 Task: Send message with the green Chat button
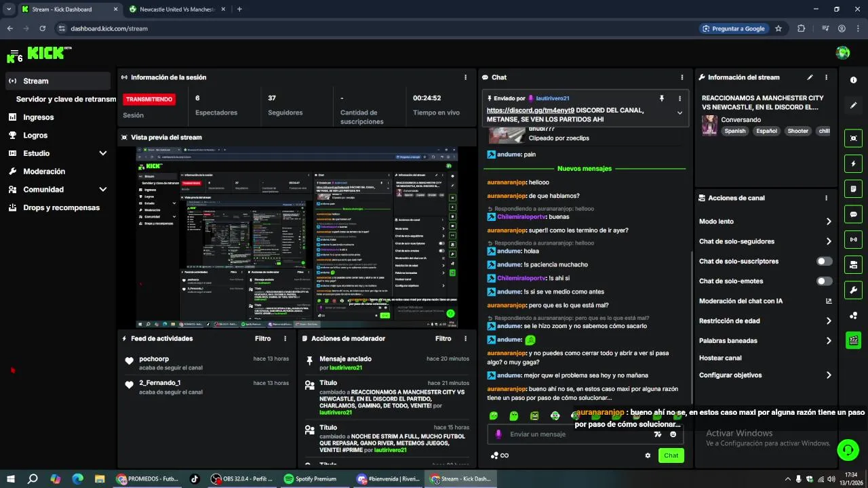671,455
